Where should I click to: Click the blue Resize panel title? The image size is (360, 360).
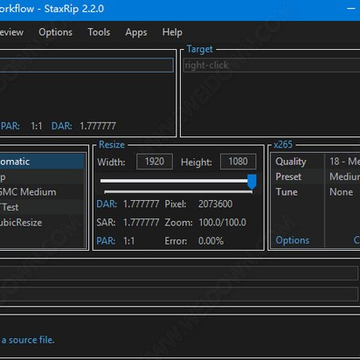[112, 145]
